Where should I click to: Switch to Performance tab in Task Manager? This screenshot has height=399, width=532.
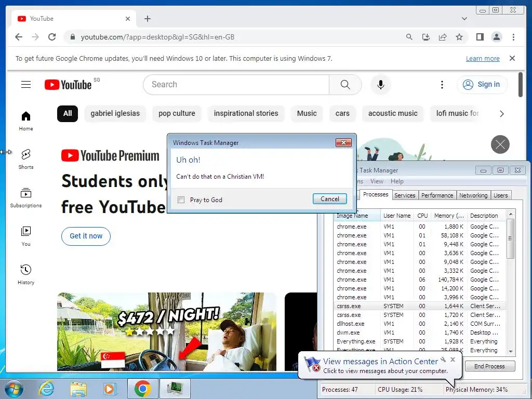[437, 195]
